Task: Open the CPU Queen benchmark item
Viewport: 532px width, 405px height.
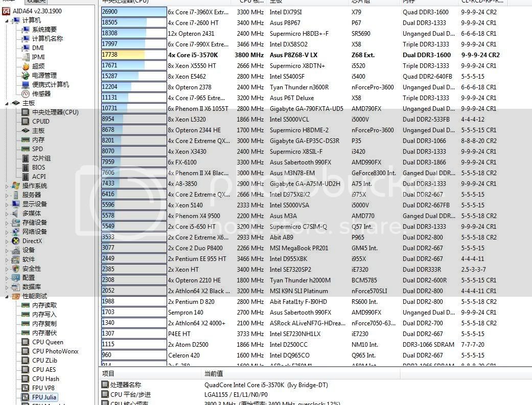Action: click(x=48, y=342)
